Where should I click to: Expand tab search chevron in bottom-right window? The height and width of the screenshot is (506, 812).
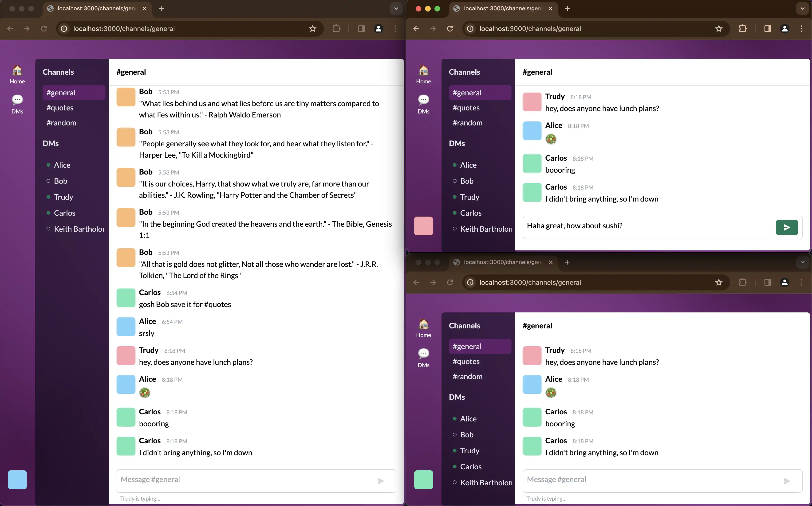(802, 262)
